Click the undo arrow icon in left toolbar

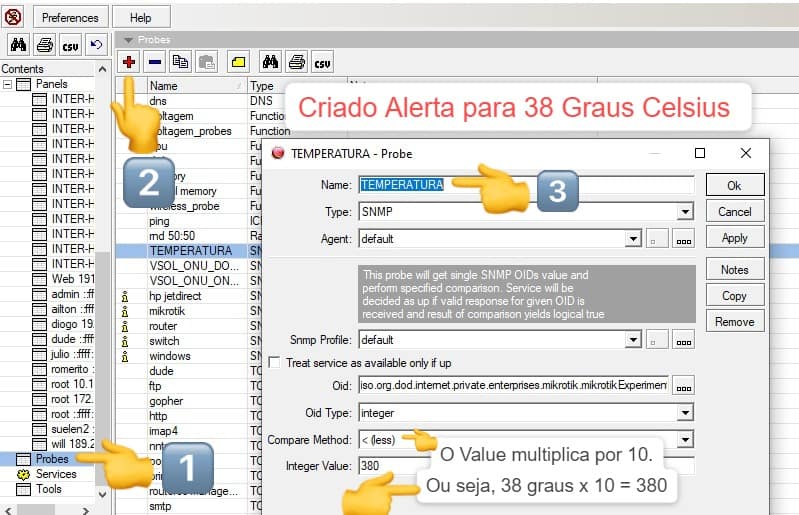click(x=96, y=45)
